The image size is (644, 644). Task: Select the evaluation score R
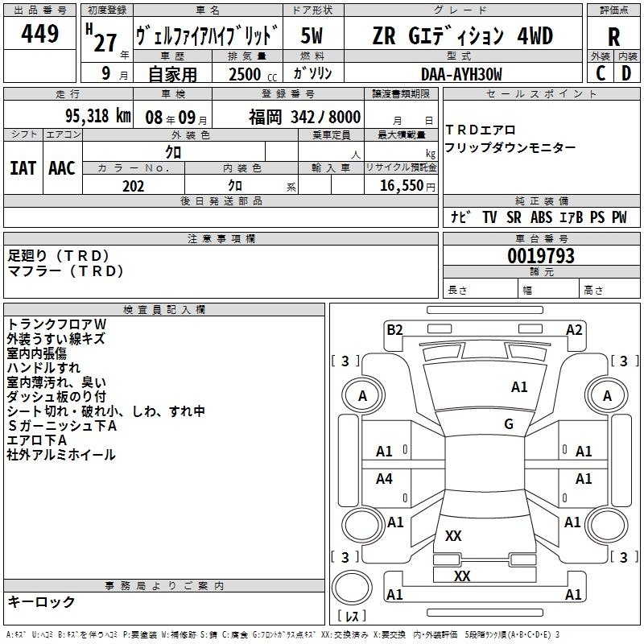[x=613, y=36]
